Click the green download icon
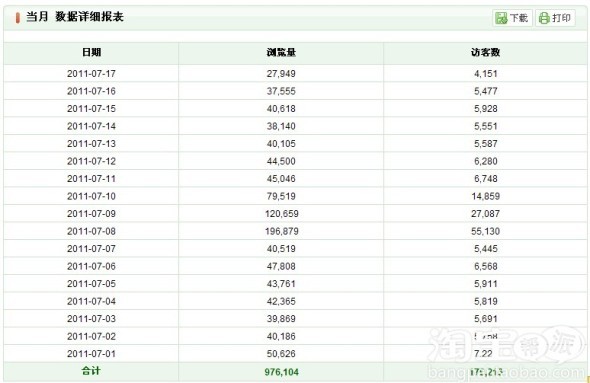 point(501,18)
